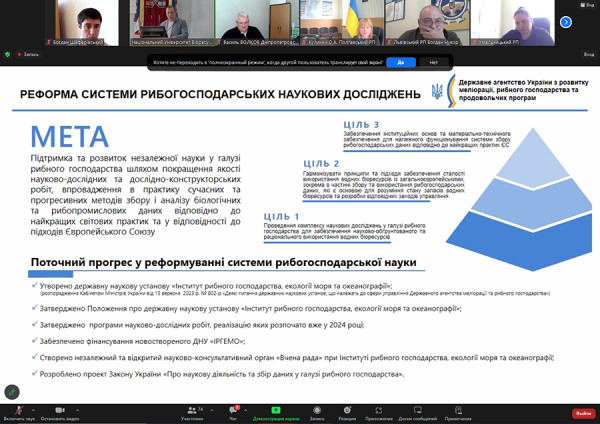Open Доски сообщений whiteboards
The width and height of the screenshot is (600, 424).
click(x=417, y=413)
